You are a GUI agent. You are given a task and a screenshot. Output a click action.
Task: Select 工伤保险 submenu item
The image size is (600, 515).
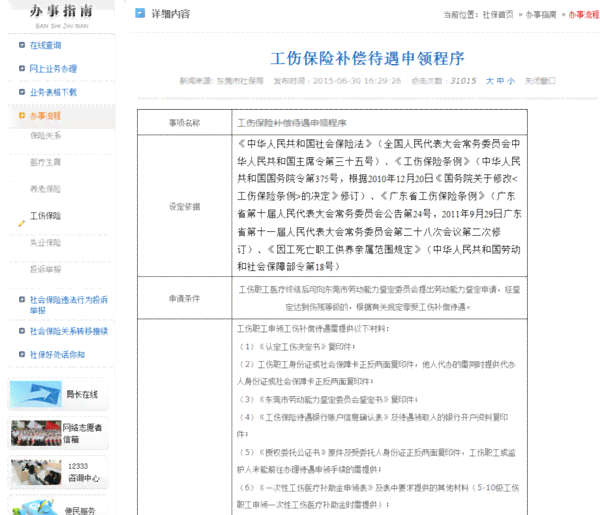point(46,216)
